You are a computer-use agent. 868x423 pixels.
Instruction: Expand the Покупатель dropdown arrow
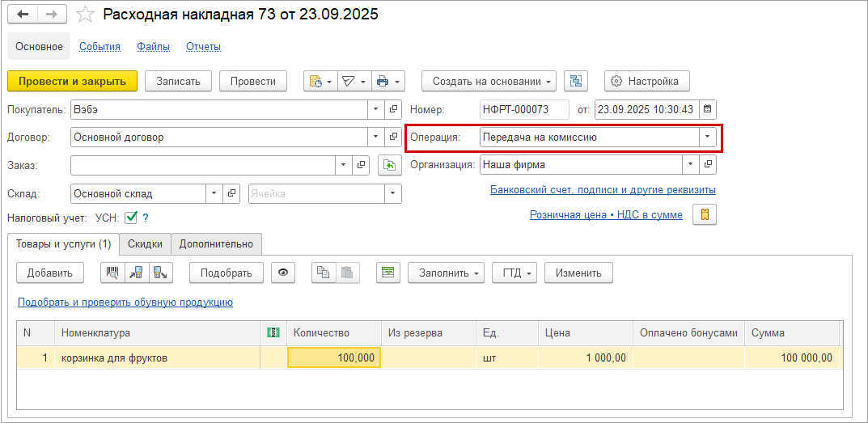click(376, 110)
